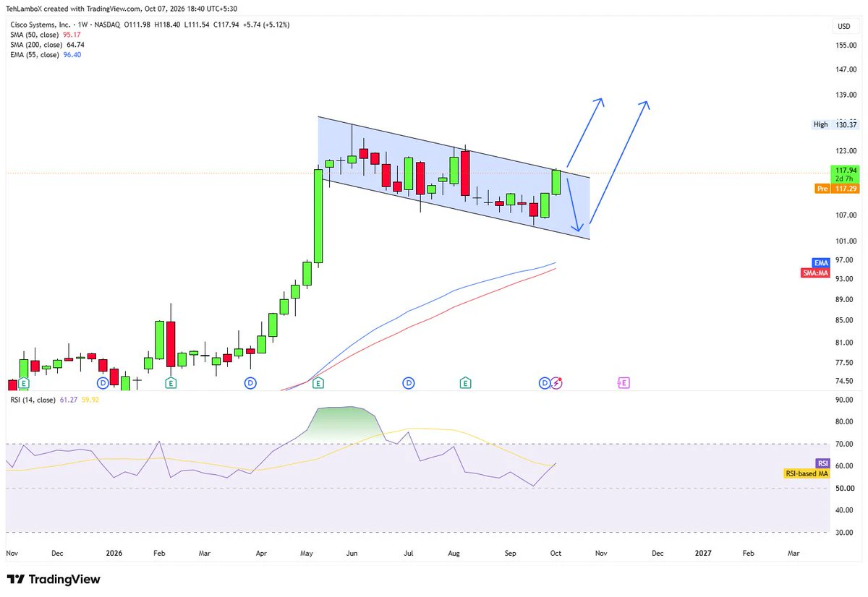Click the 107.00 price axis label
The height and width of the screenshot is (597, 868).
tap(846, 215)
